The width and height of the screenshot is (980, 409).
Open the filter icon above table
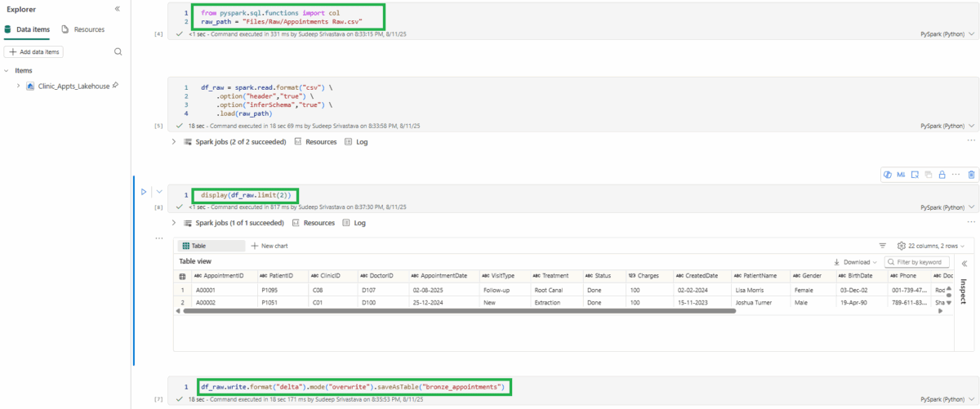882,245
